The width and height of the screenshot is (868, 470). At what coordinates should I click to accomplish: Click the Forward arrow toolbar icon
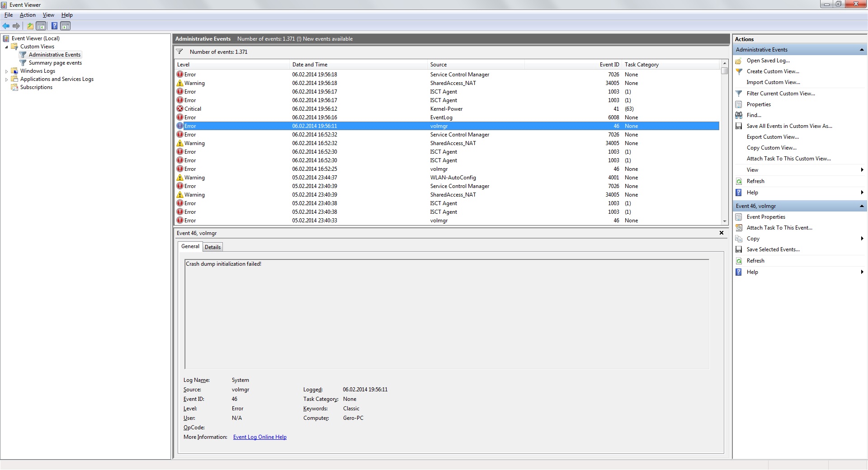(x=16, y=26)
